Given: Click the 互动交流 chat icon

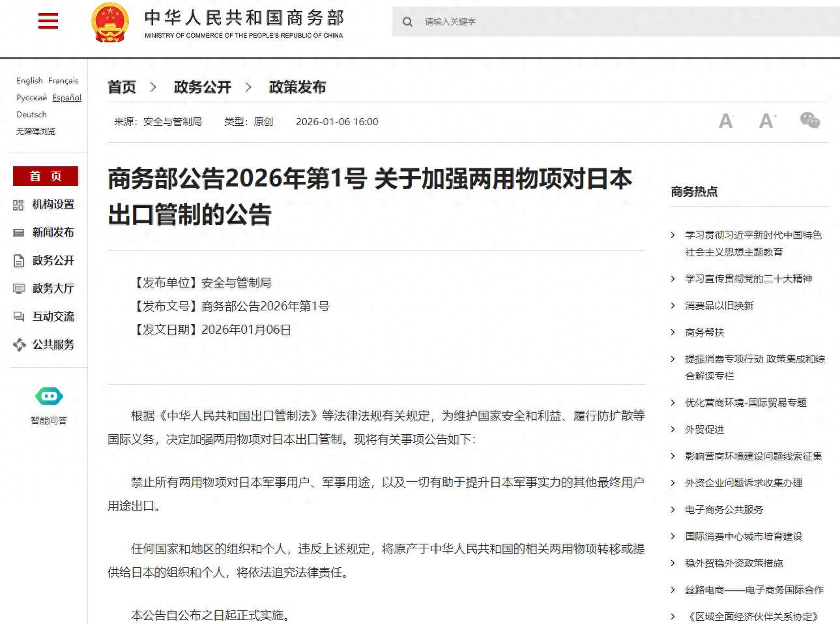Looking at the screenshot, I should [x=18, y=317].
